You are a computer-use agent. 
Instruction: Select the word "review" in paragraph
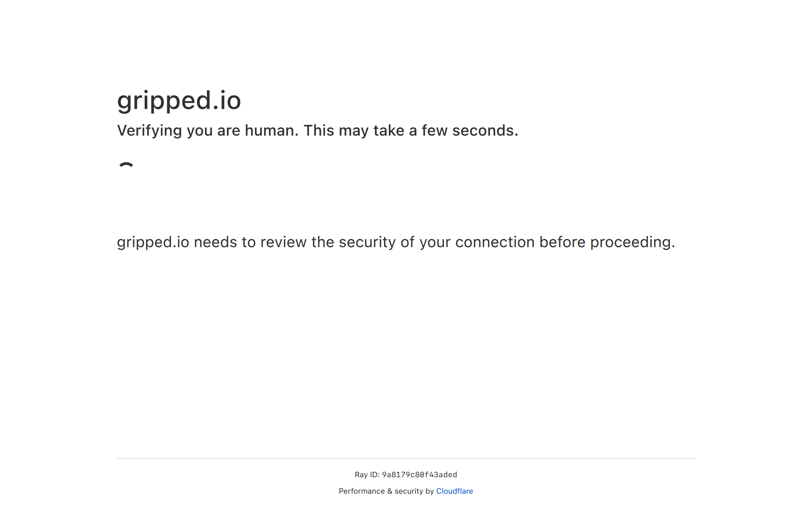point(283,242)
